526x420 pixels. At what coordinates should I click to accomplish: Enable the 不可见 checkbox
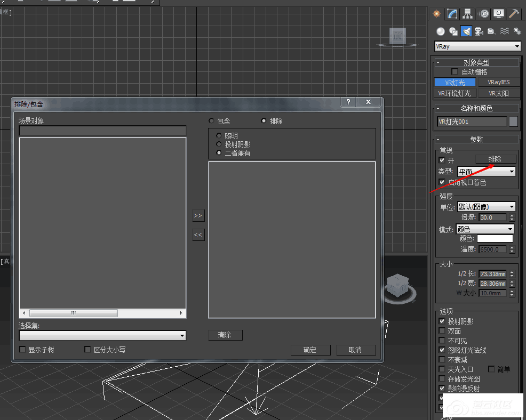(x=442, y=341)
